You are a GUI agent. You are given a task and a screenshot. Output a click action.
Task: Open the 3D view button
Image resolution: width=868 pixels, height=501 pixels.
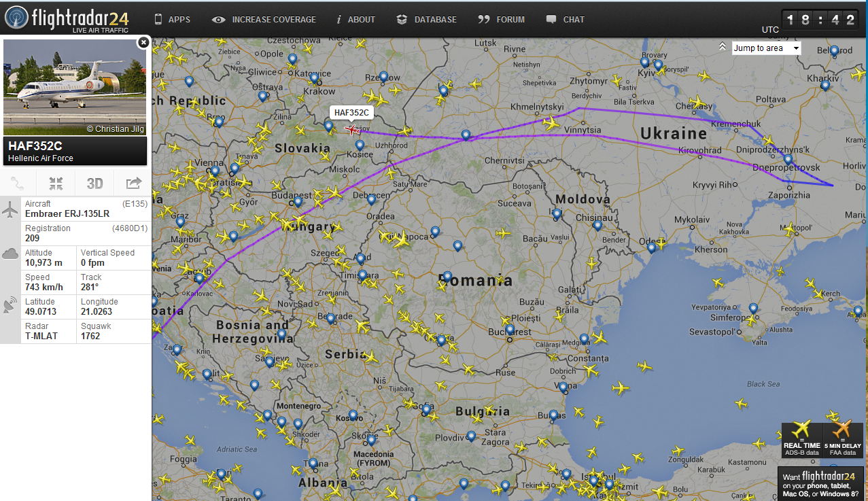[x=94, y=183]
